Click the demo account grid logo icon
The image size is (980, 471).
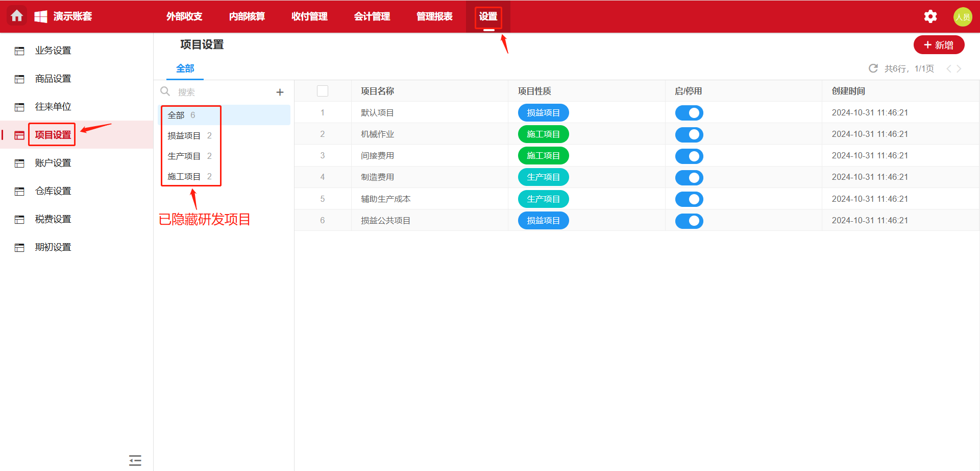pyautogui.click(x=41, y=16)
